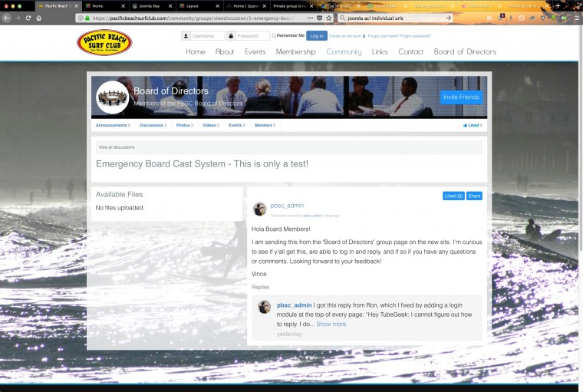The height and width of the screenshot is (392, 583).
Task: Close the Home tab
Action: coord(123,6)
